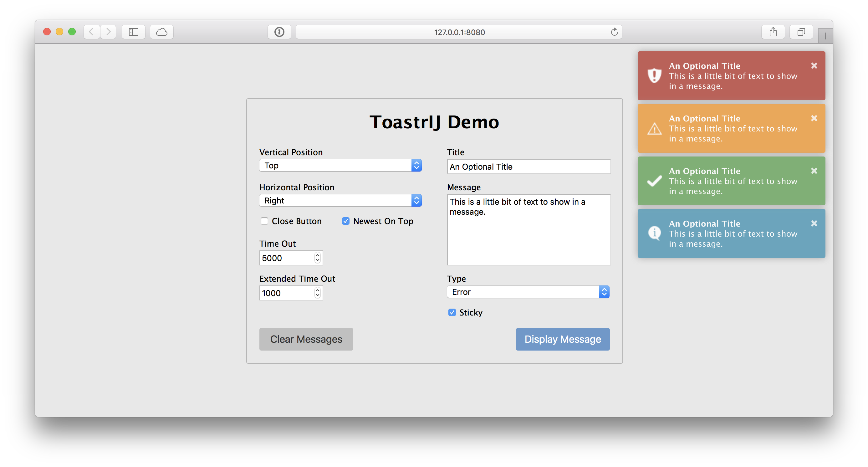Click the blue info toast icon
868x467 pixels.
(x=654, y=233)
